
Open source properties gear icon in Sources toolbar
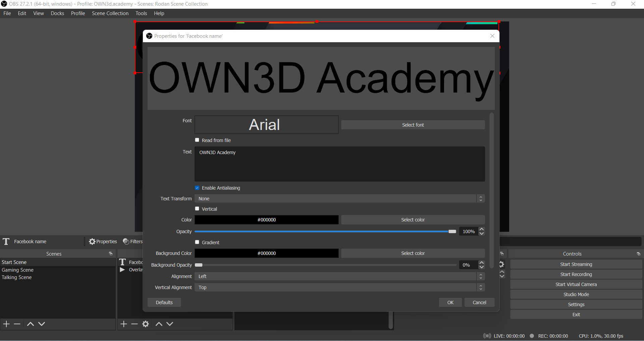pyautogui.click(x=146, y=324)
